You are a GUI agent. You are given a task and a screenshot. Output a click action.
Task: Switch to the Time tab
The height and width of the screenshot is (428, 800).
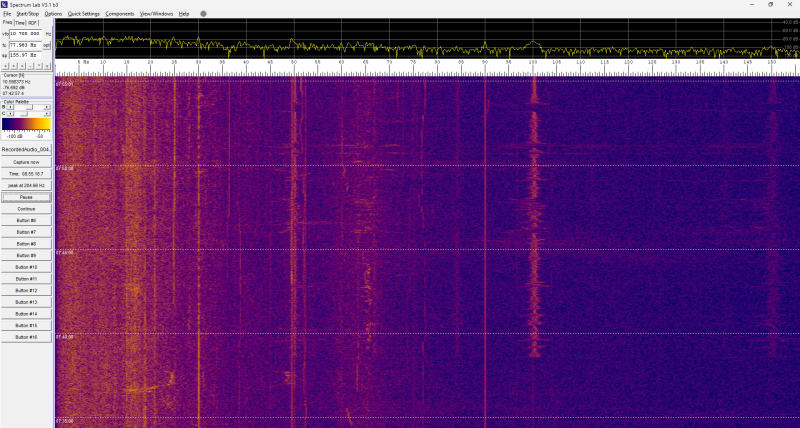(x=20, y=23)
